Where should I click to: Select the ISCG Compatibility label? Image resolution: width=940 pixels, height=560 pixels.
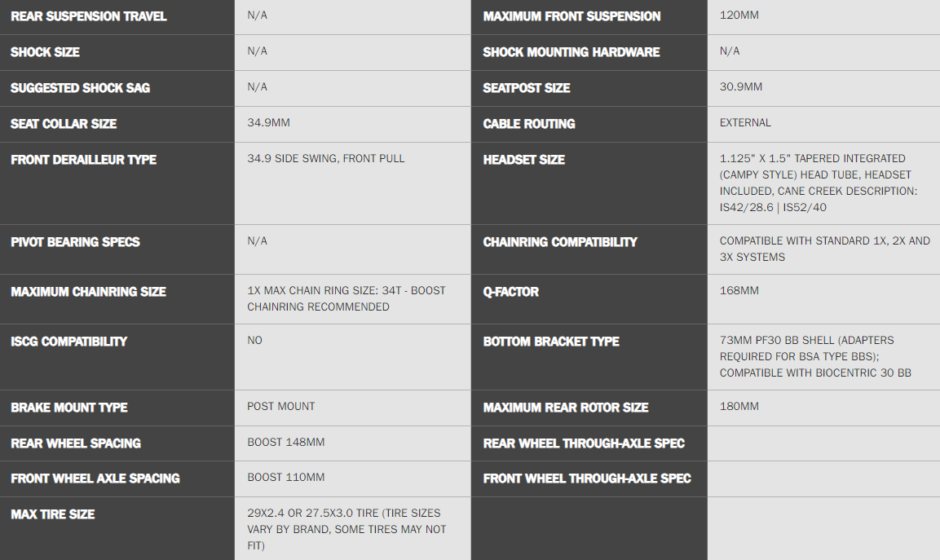(x=69, y=342)
